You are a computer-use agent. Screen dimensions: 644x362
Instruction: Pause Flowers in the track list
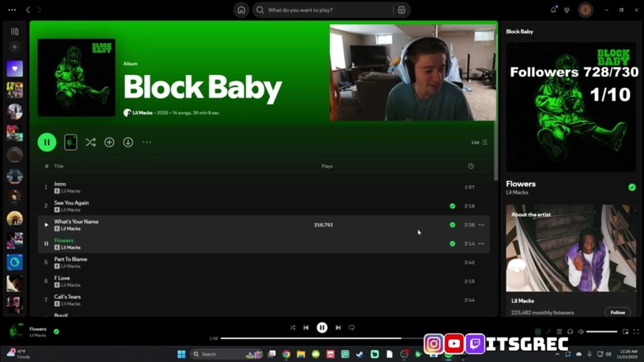coord(46,244)
